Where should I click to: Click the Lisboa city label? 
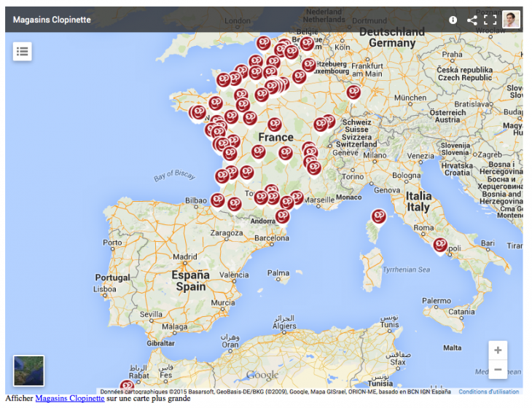(x=105, y=289)
